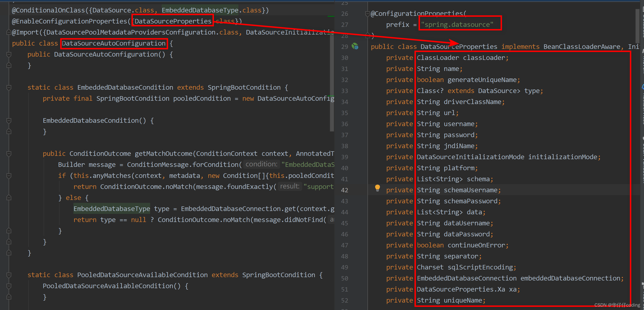Click line number 29 in right editor gutter
This screenshot has height=310, width=644.
coord(344,47)
